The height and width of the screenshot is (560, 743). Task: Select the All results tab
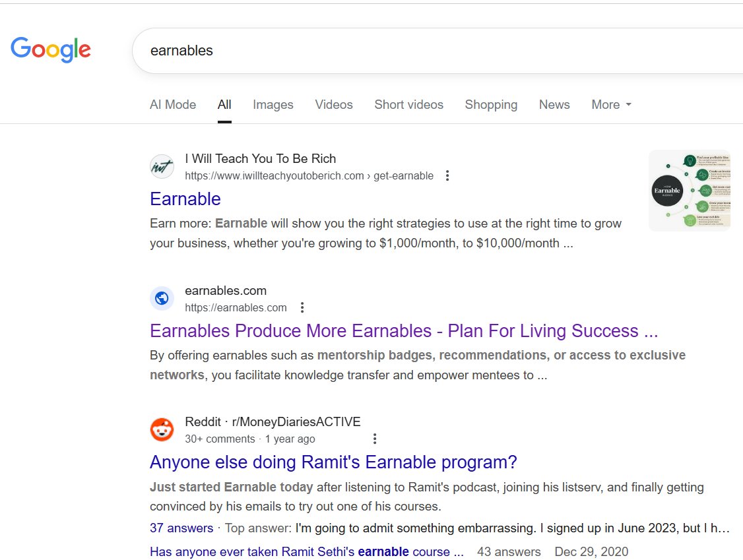point(224,105)
